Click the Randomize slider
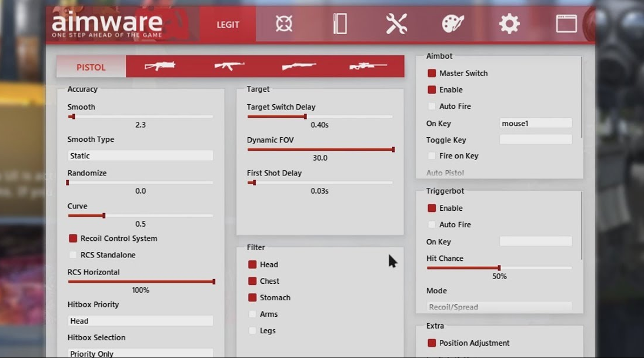This screenshot has width=644, height=358. tap(141, 183)
